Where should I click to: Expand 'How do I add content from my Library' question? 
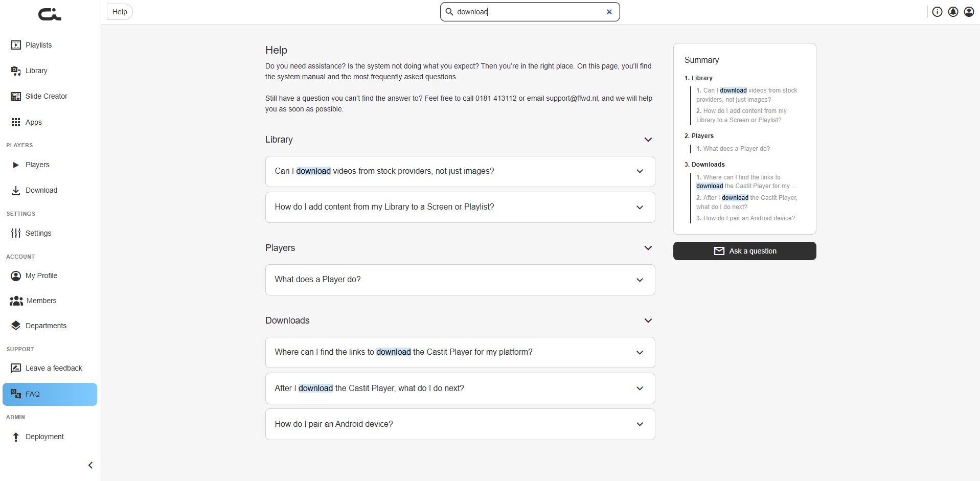click(x=460, y=207)
